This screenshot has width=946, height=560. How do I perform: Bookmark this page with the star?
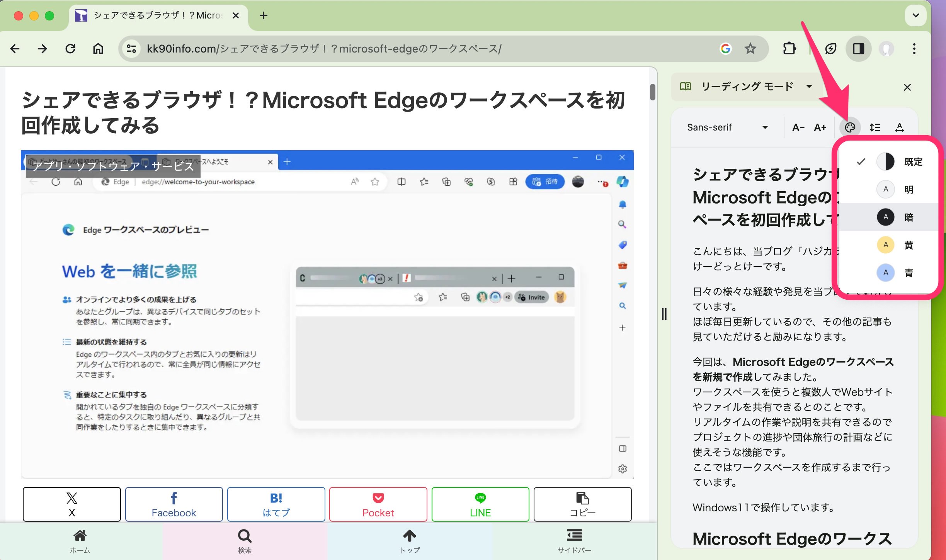click(x=750, y=49)
